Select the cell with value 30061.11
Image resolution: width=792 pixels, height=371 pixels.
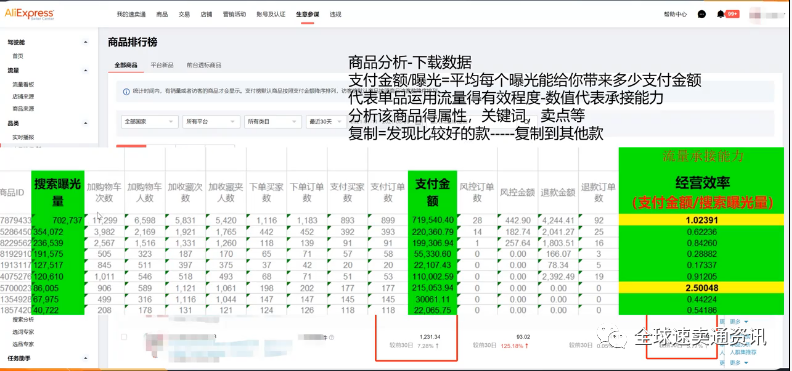pyautogui.click(x=432, y=299)
